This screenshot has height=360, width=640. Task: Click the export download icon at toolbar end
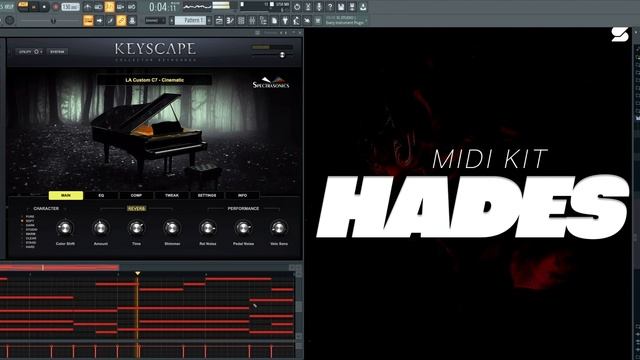pyautogui.click(x=362, y=7)
